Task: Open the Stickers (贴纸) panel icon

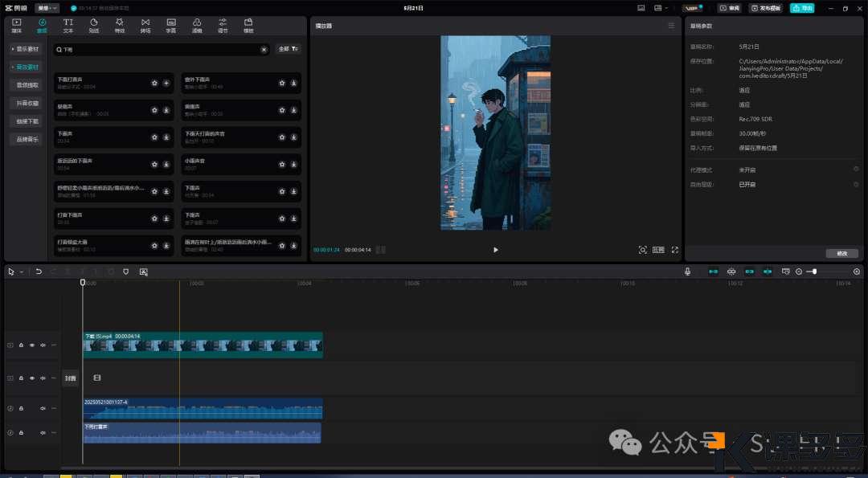Action: pos(93,25)
